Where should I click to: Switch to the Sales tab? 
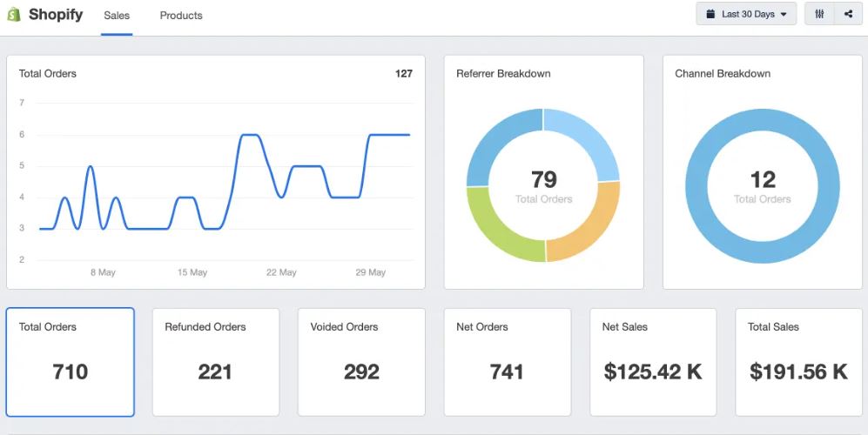tap(117, 16)
